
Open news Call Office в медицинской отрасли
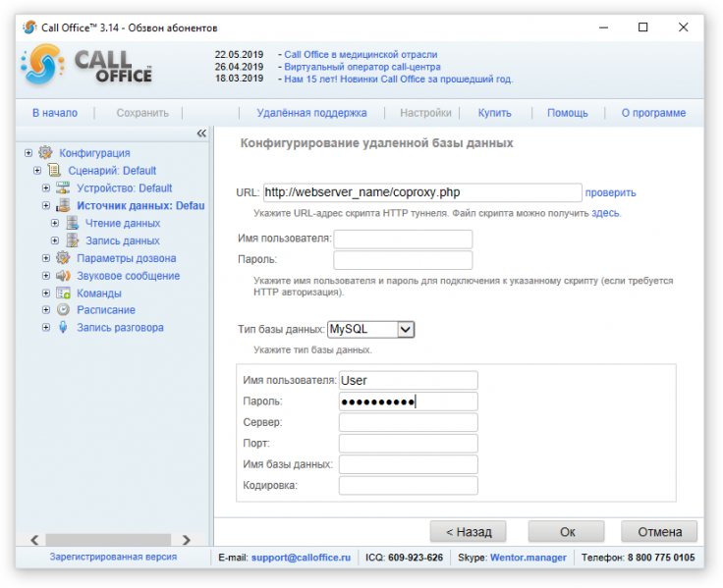point(361,54)
